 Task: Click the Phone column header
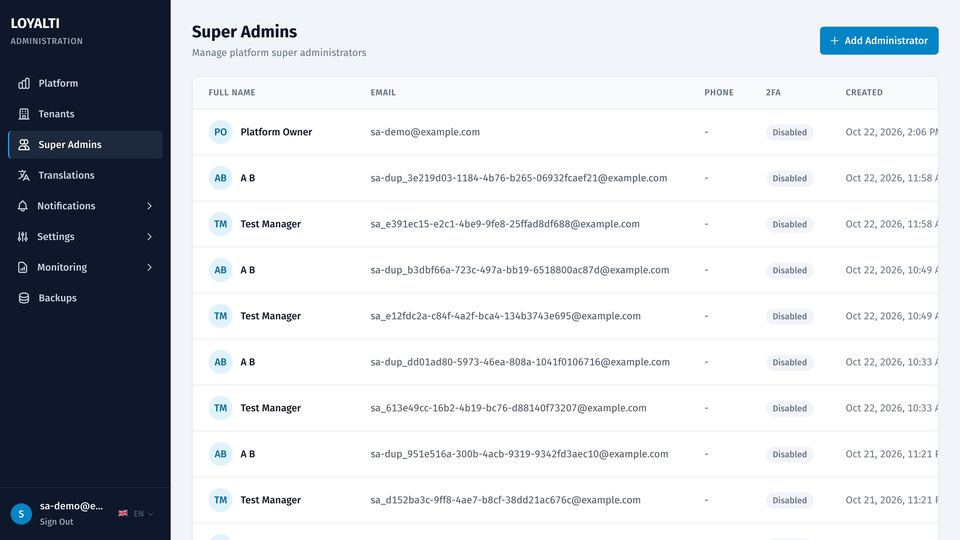click(719, 92)
